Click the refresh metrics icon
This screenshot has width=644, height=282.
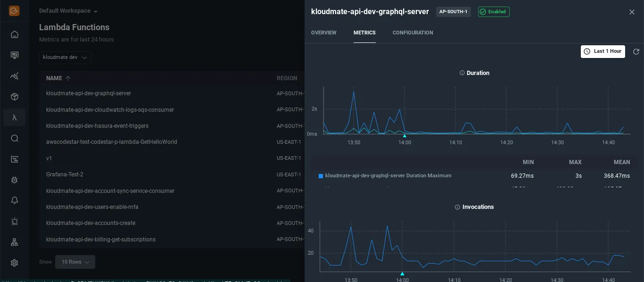636,51
